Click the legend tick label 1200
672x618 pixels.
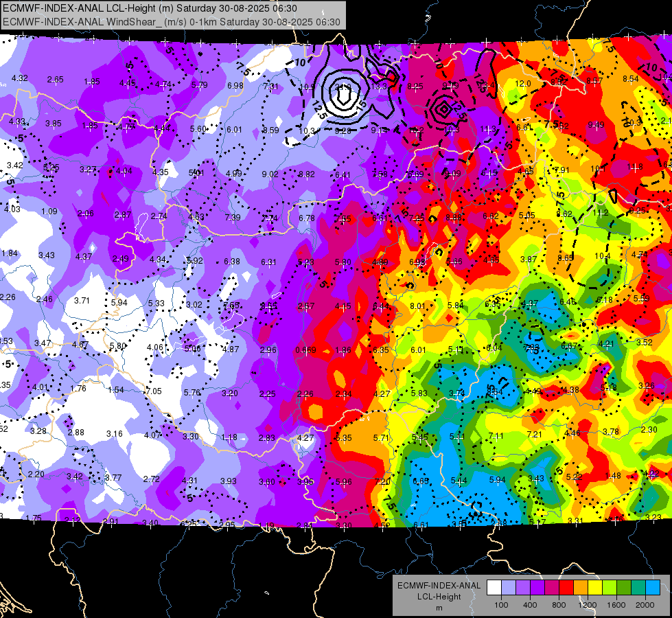tap(587, 605)
